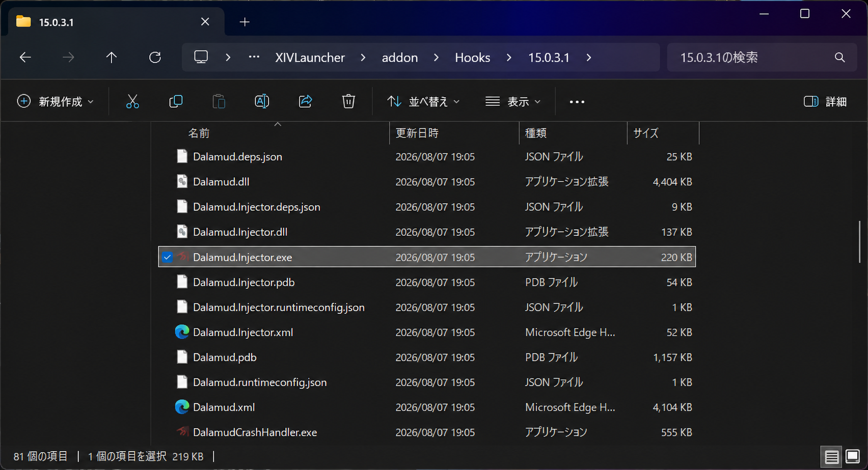Navigate to Hooks breadcrumb folder
Screen dimensions: 868x470
point(472,58)
